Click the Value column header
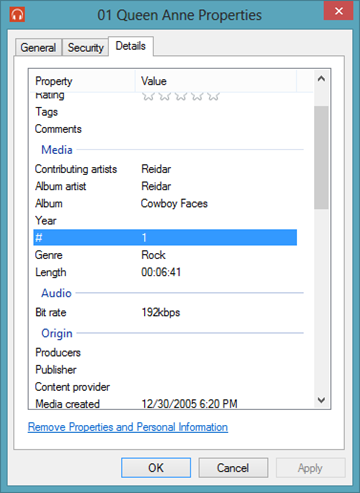The height and width of the screenshot is (493, 360). click(216, 81)
